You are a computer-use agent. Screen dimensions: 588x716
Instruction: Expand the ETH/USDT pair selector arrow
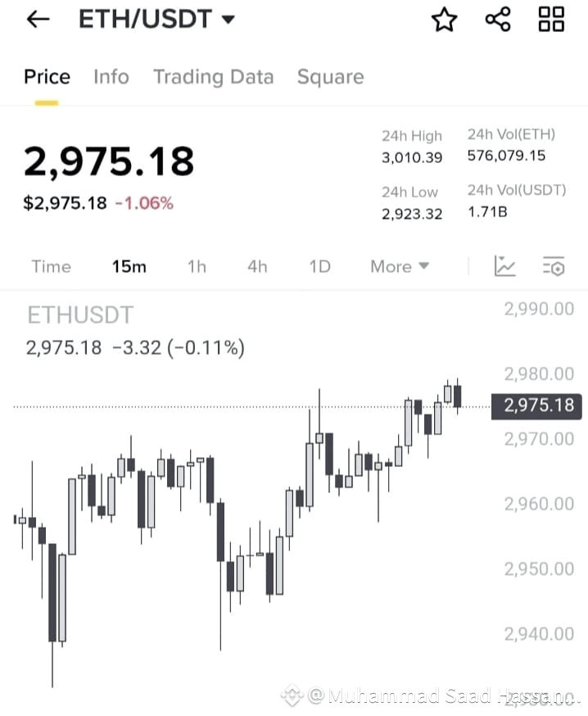[x=228, y=19]
